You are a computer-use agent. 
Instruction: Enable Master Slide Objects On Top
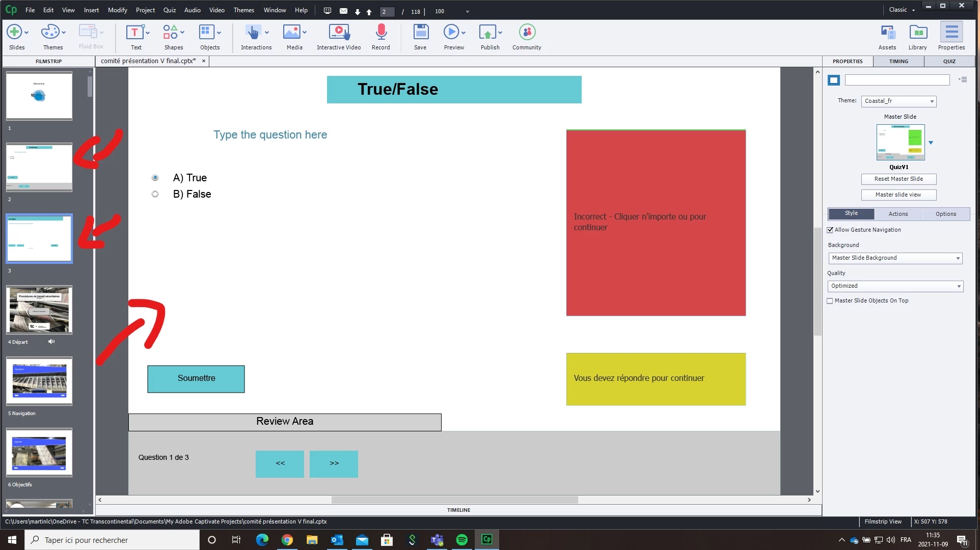point(830,301)
